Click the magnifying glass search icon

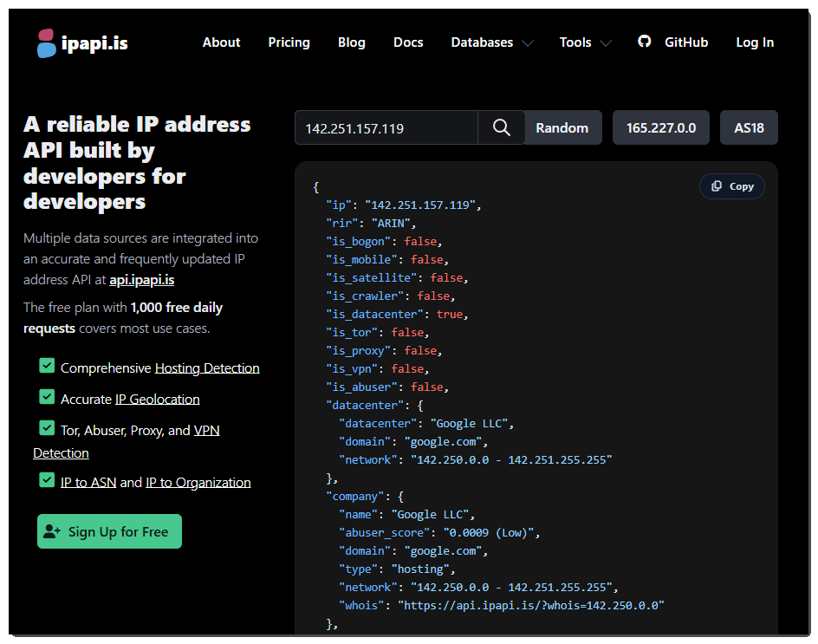pyautogui.click(x=502, y=127)
